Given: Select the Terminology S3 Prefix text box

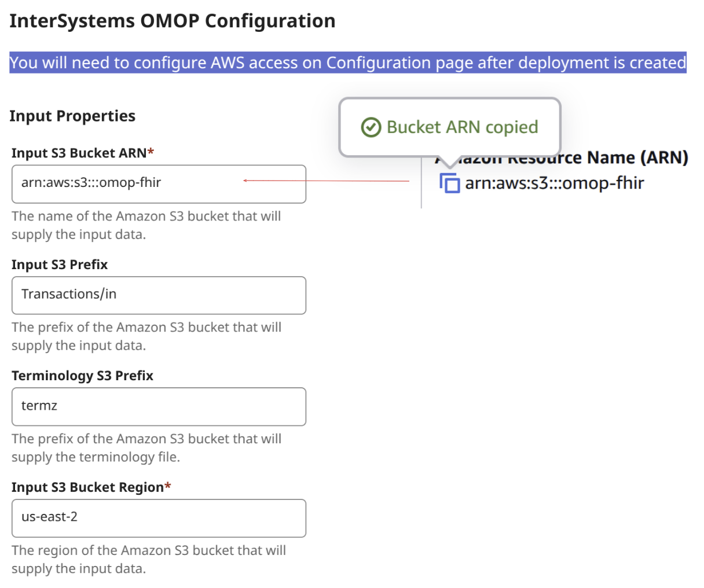Looking at the screenshot, I should point(159,406).
